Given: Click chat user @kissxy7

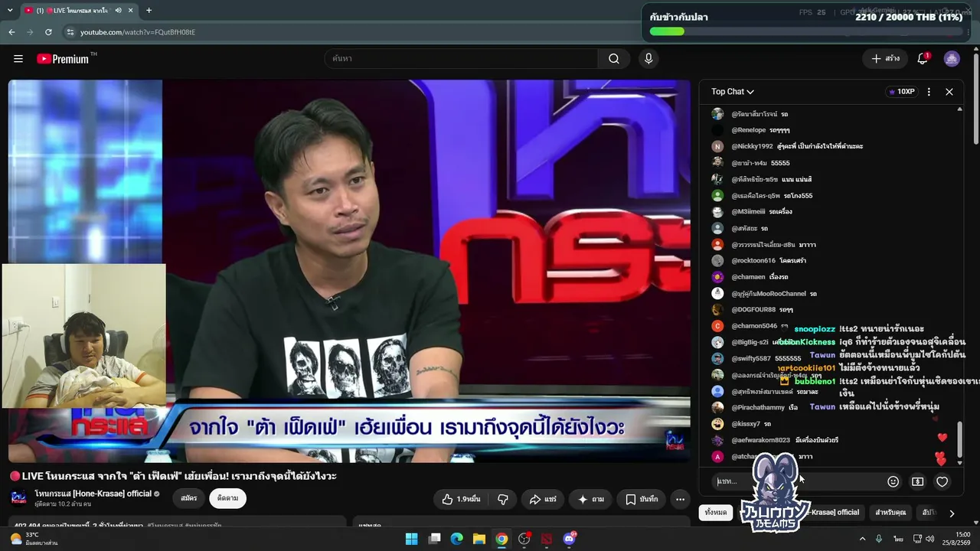Looking at the screenshot, I should pyautogui.click(x=746, y=424).
